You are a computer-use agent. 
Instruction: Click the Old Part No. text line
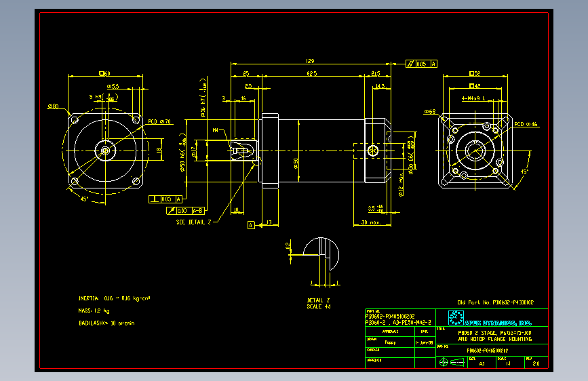(x=495, y=302)
